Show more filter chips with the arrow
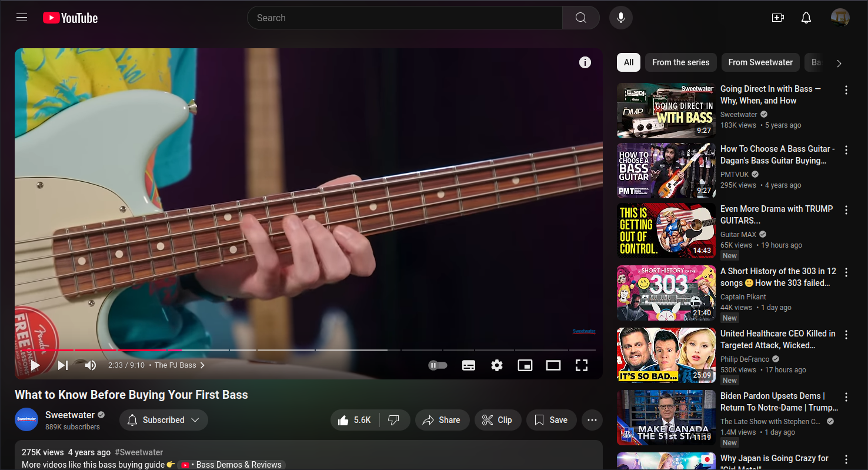The height and width of the screenshot is (470, 868). [839, 63]
